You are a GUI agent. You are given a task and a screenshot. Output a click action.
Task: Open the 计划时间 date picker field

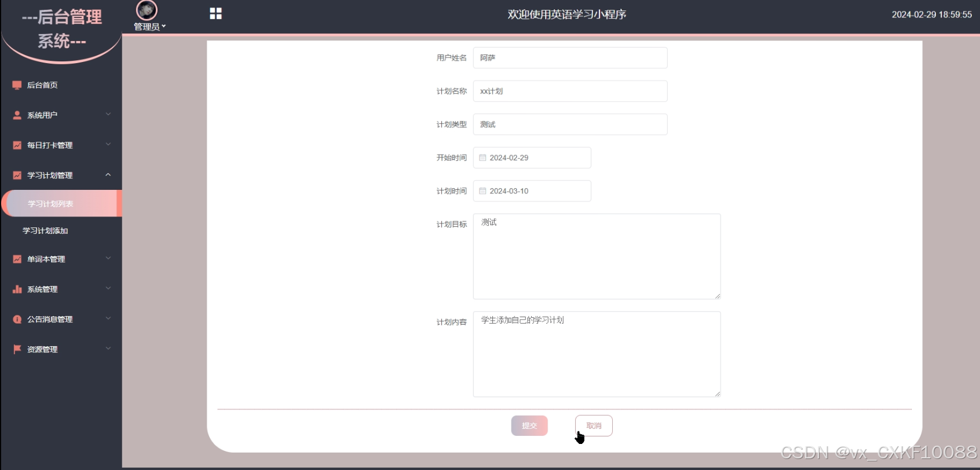pos(532,191)
